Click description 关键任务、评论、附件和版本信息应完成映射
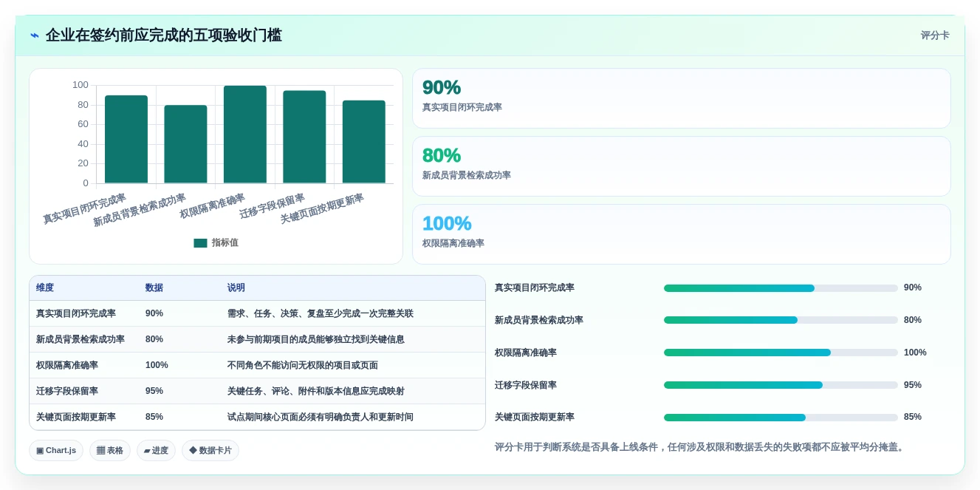The image size is (980, 490). [x=316, y=391]
